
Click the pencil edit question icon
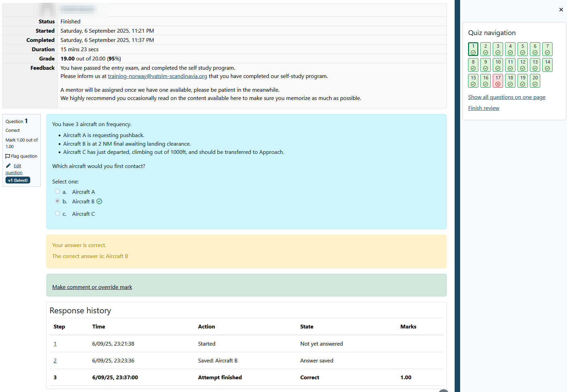click(x=8, y=166)
